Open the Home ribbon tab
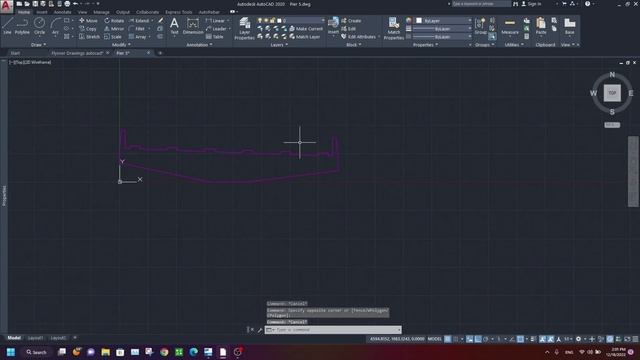 click(x=24, y=12)
